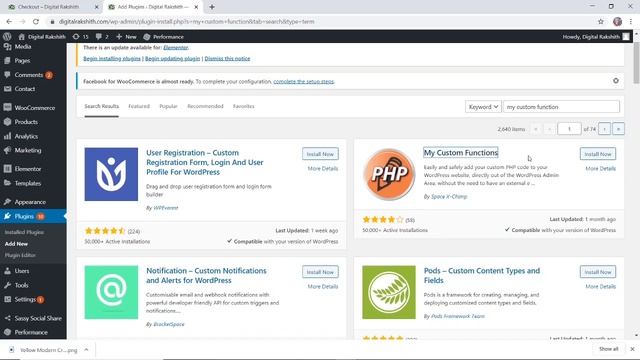Open Marketing in the sidebar
The width and height of the screenshot is (640, 360).
pyautogui.click(x=28, y=150)
